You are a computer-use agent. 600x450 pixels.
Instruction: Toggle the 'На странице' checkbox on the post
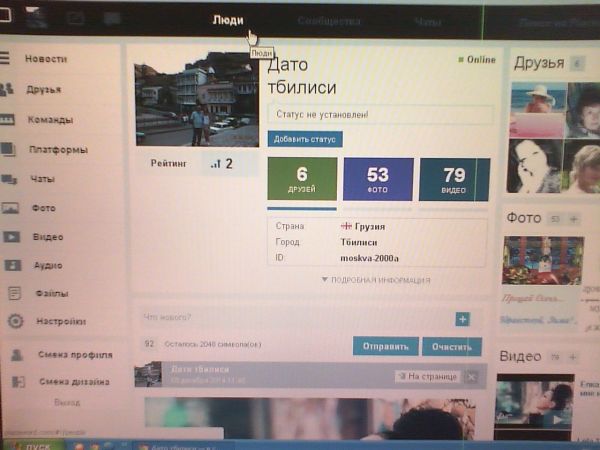point(402,376)
